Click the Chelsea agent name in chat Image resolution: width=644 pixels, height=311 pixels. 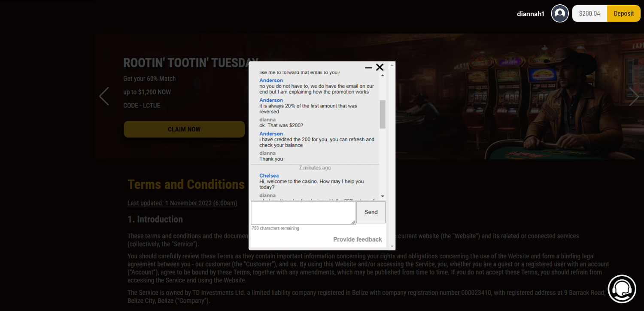click(269, 176)
